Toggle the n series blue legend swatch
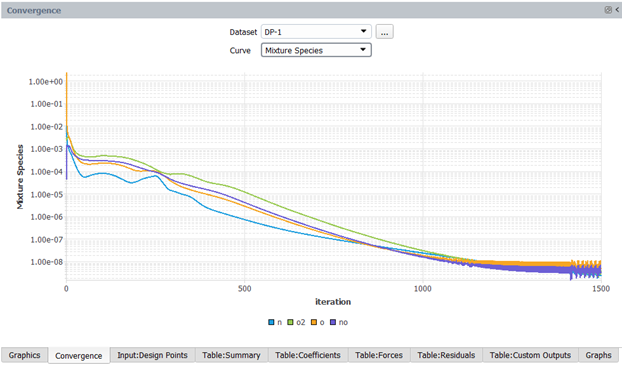 (271, 322)
